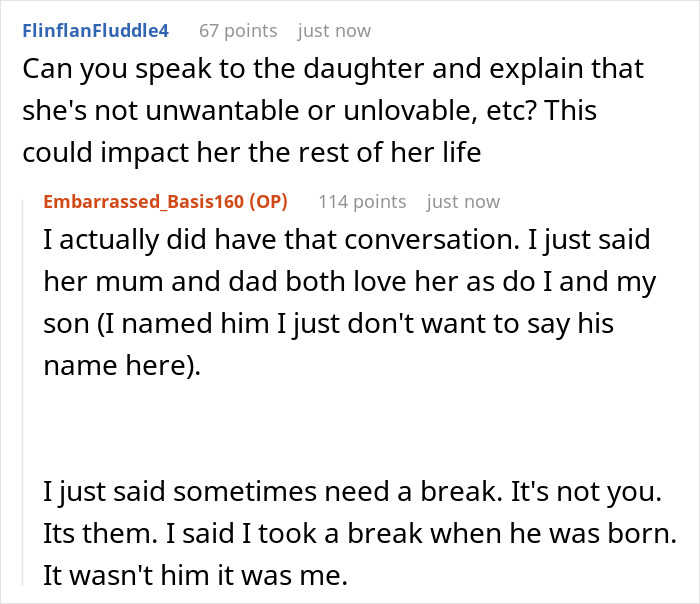Viewport: 700px width, 604px height.
Task: Open FlinflanFluddle4's user profile
Action: [95, 30]
